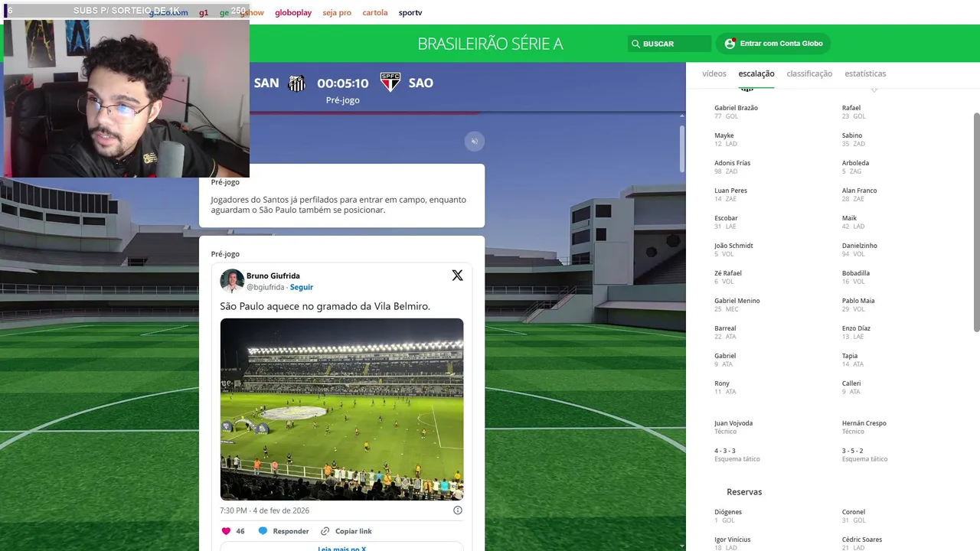
Task: Open the X logo on tweet
Action: (457, 275)
